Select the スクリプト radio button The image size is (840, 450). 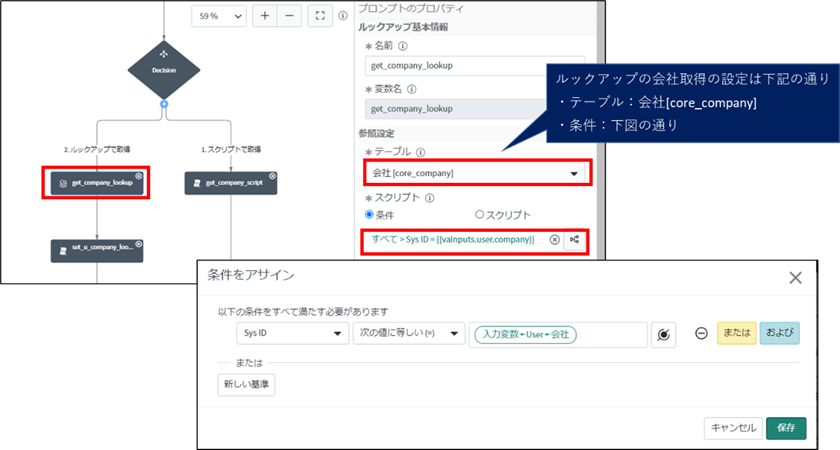[479, 214]
